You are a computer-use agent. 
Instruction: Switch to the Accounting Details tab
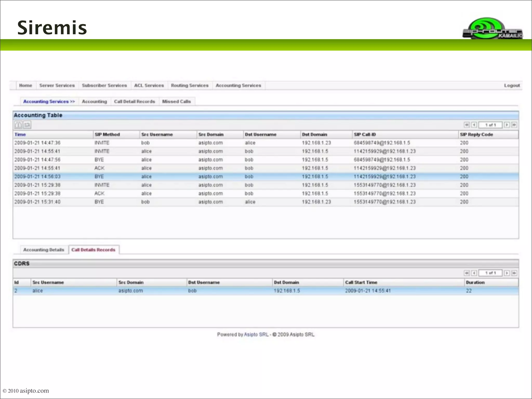(44, 250)
